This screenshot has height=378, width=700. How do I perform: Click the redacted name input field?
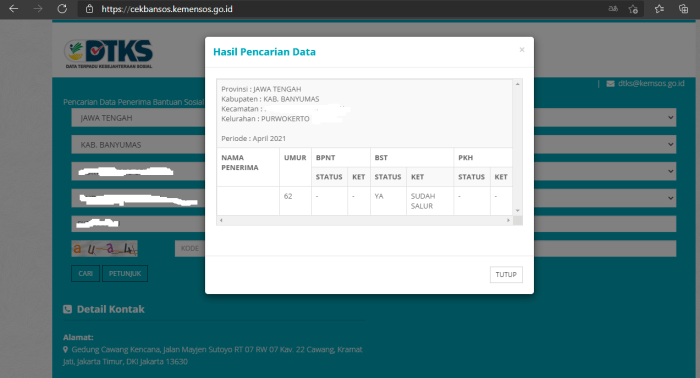coord(374,224)
